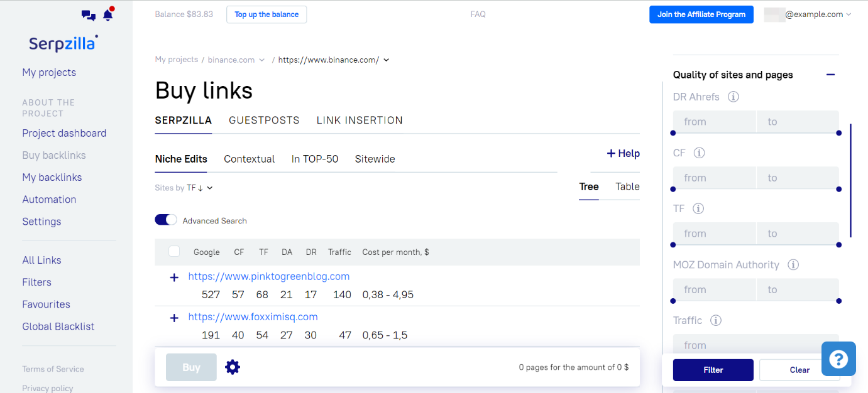The image size is (868, 393).
Task: Open Filters in sidebar
Action: (36, 282)
